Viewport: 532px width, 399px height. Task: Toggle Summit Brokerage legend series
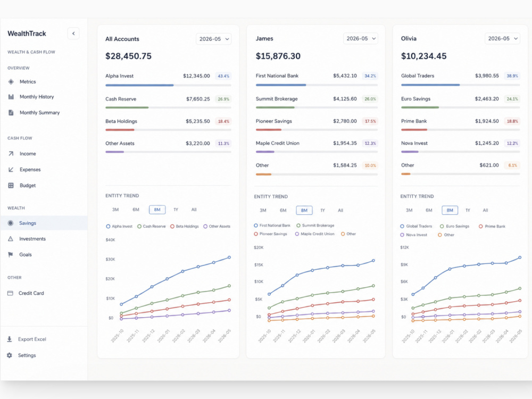315,225
